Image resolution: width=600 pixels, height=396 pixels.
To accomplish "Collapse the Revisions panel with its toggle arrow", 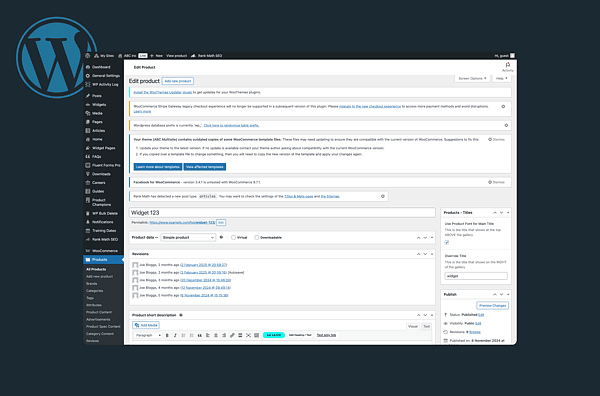I will pyautogui.click(x=432, y=254).
